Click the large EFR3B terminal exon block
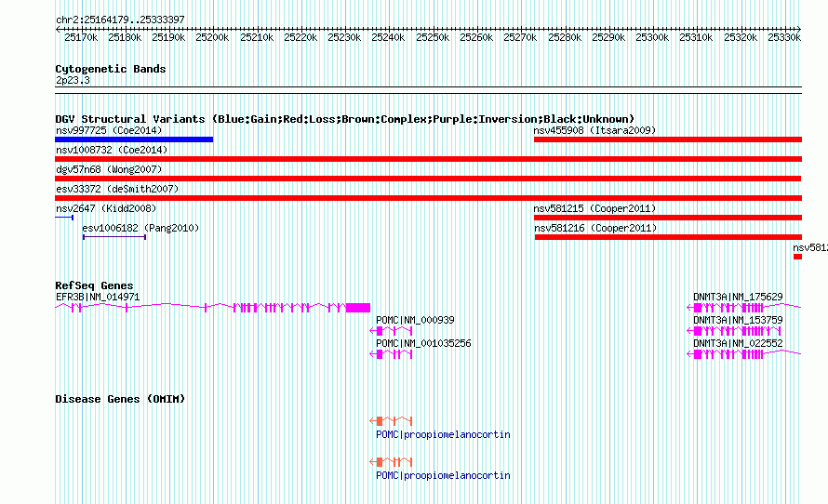Screen dimensions: 828x504 point(358,308)
